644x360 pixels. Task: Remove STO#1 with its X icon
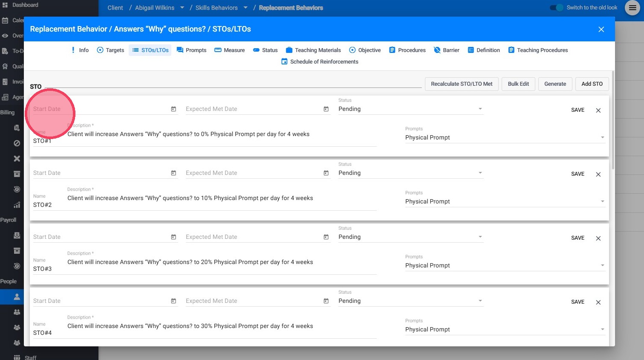tap(598, 110)
